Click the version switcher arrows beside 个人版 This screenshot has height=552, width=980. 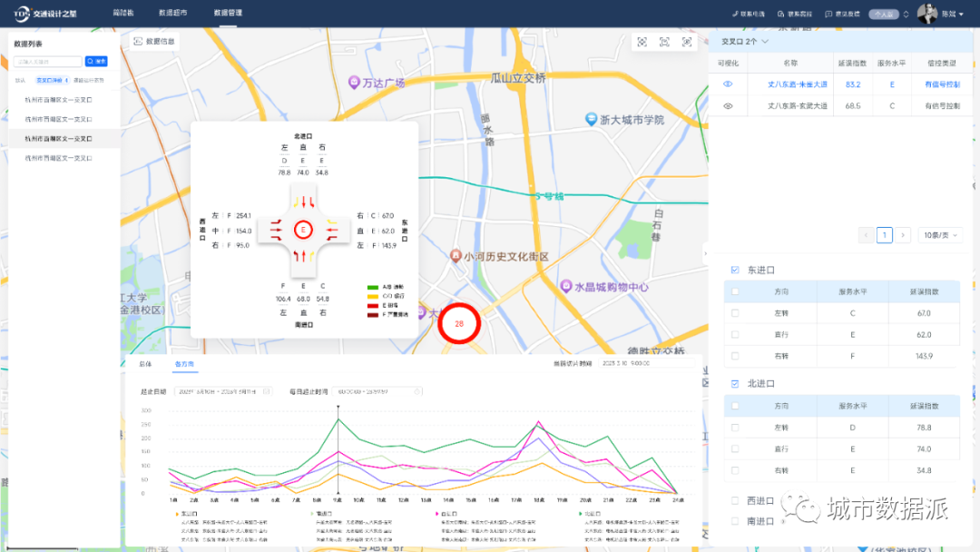click(906, 14)
